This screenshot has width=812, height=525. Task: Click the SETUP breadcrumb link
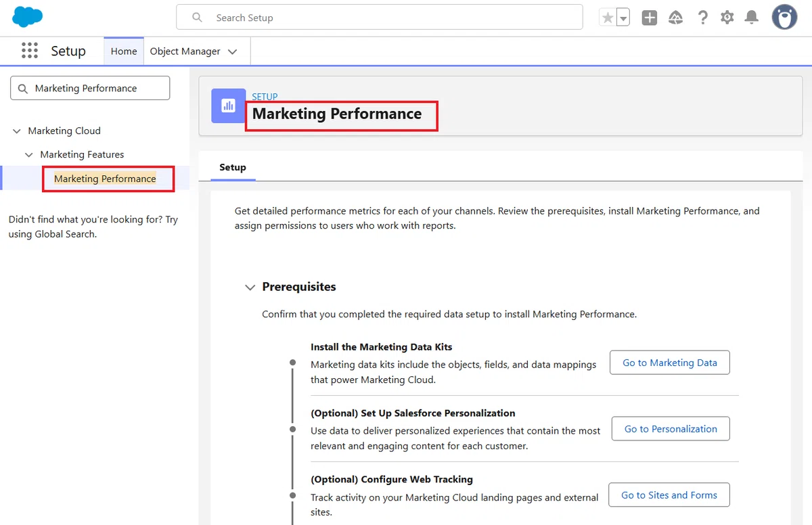coord(265,97)
